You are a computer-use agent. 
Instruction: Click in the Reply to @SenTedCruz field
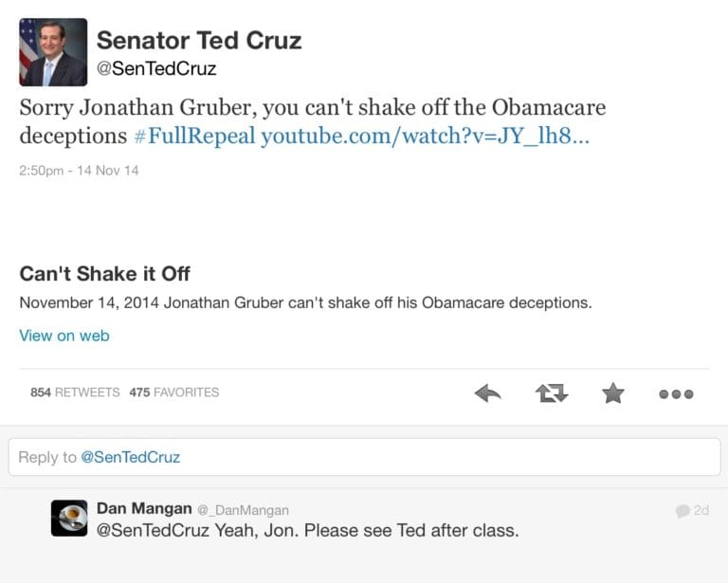(364, 457)
